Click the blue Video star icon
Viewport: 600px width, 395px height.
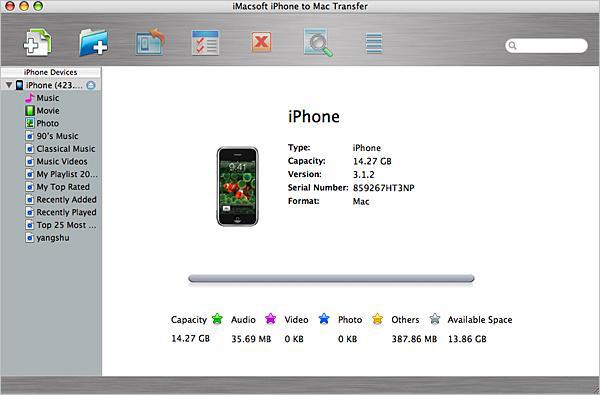324,318
